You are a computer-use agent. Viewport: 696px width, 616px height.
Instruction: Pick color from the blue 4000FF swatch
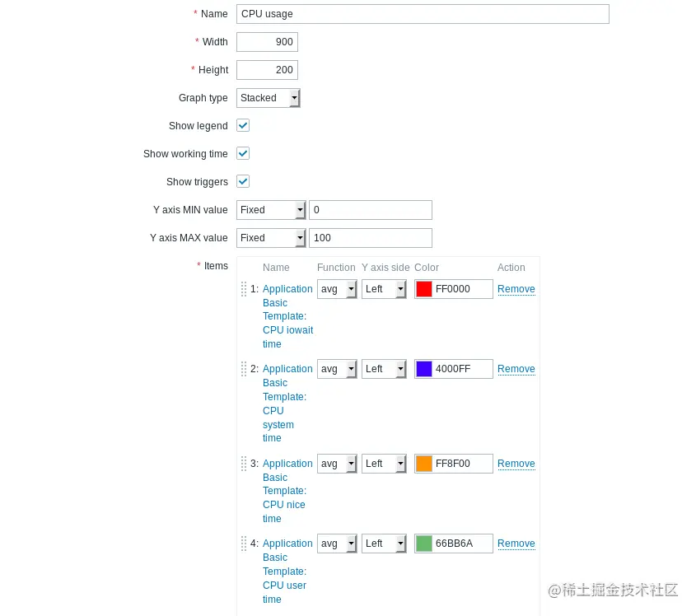coord(424,369)
